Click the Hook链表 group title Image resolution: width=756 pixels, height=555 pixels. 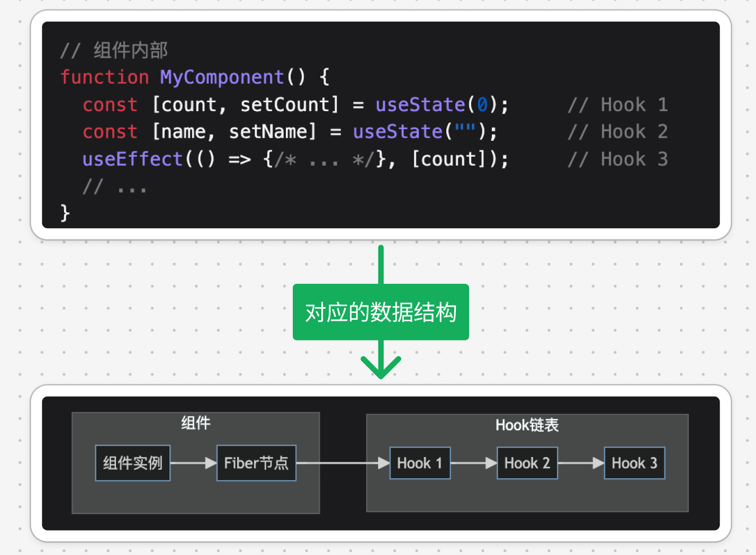(x=527, y=425)
